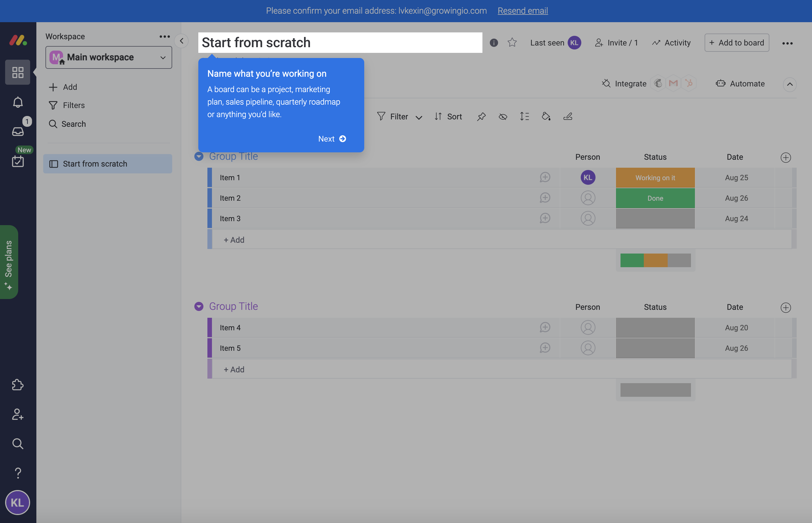Viewport: 812px width, 523px height.
Task: Pin columns with the pin icon
Action: click(x=481, y=117)
